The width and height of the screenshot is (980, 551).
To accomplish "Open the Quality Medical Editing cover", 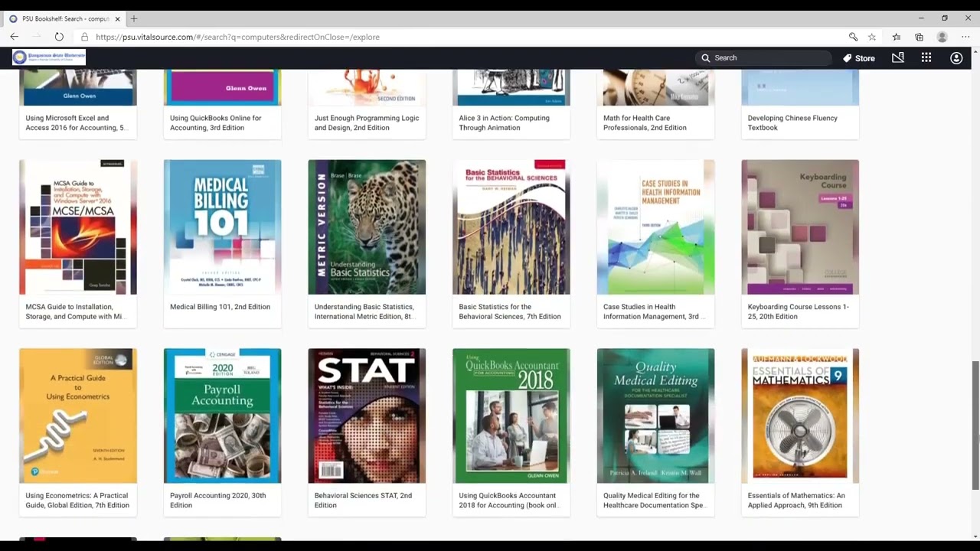I will pos(655,416).
